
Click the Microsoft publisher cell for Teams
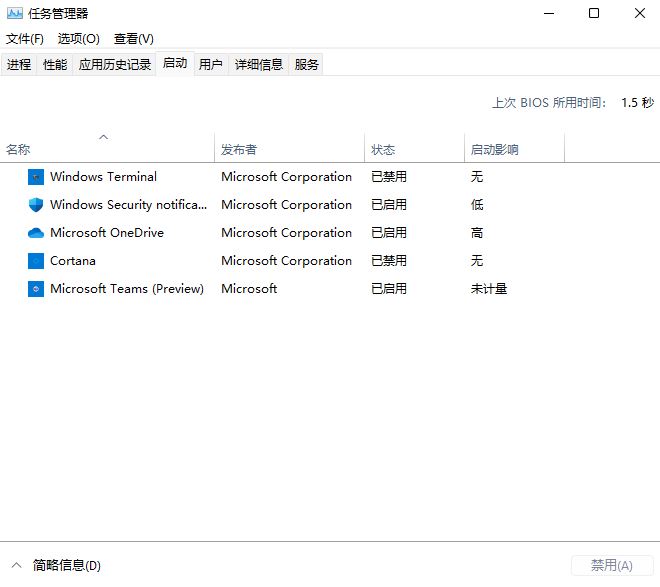coord(249,289)
